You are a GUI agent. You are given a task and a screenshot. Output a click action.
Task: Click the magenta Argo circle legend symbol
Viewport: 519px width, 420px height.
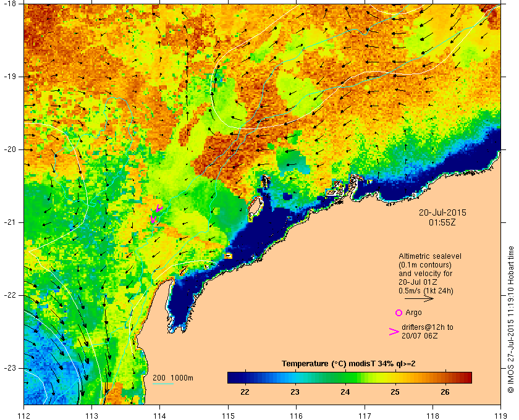click(399, 313)
